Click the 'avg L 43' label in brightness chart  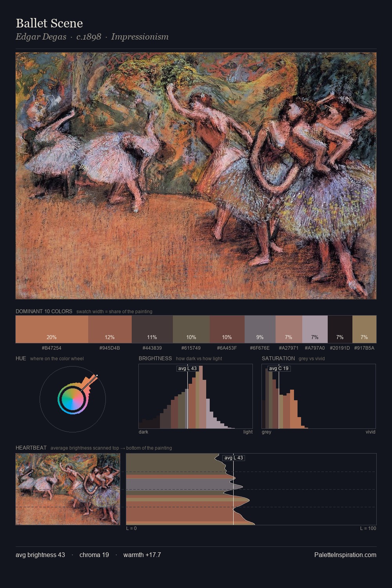coord(187,368)
